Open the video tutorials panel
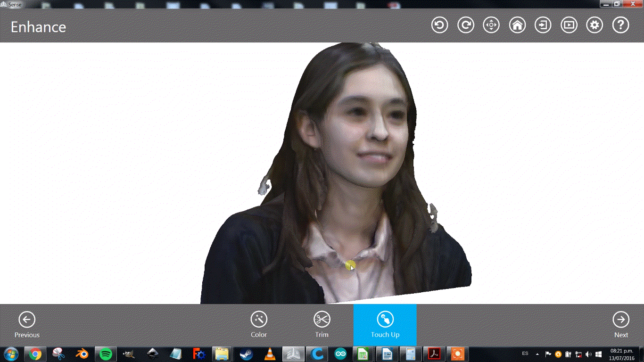 (x=569, y=25)
